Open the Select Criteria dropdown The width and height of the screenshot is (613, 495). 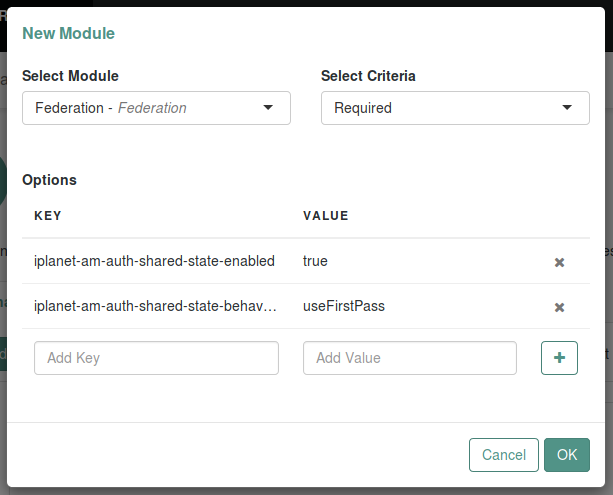click(455, 108)
